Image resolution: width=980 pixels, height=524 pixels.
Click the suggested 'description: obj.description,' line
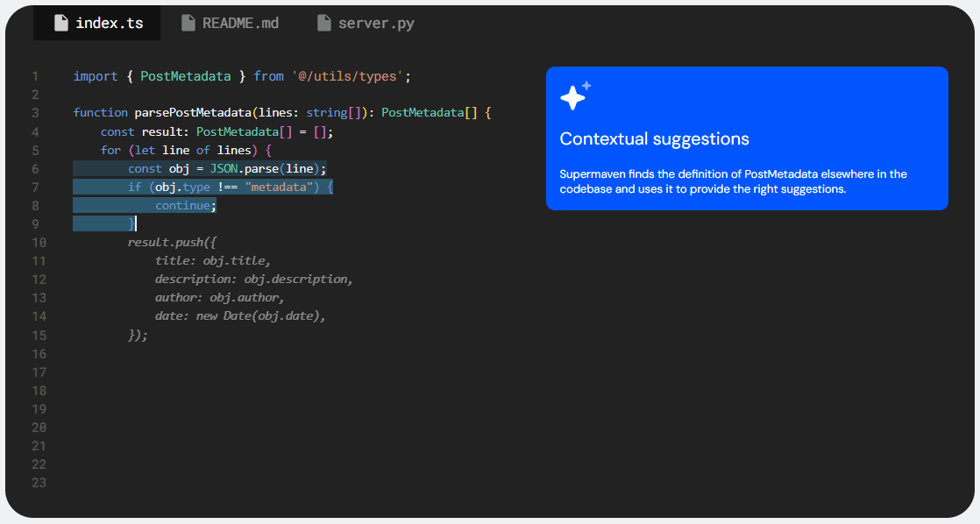[x=253, y=280]
